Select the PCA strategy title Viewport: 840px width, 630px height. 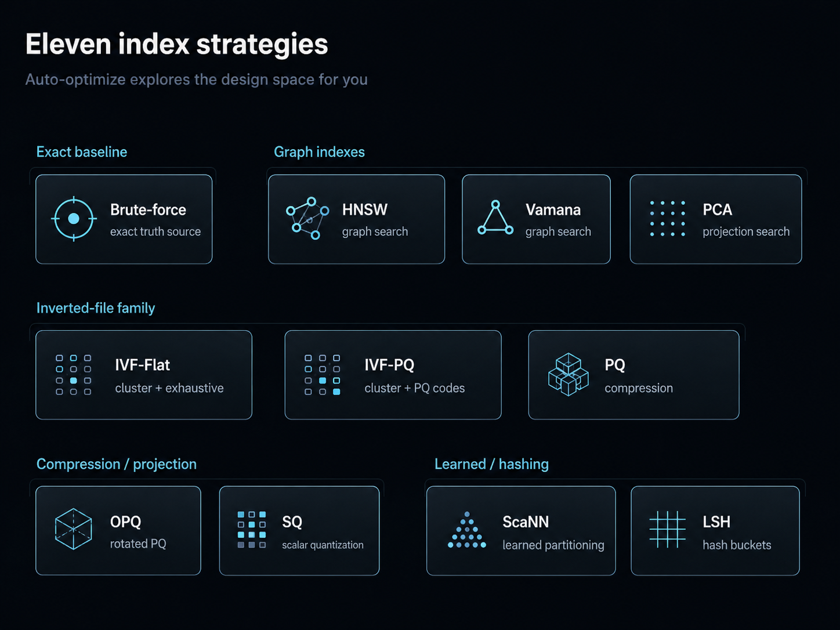(x=718, y=209)
